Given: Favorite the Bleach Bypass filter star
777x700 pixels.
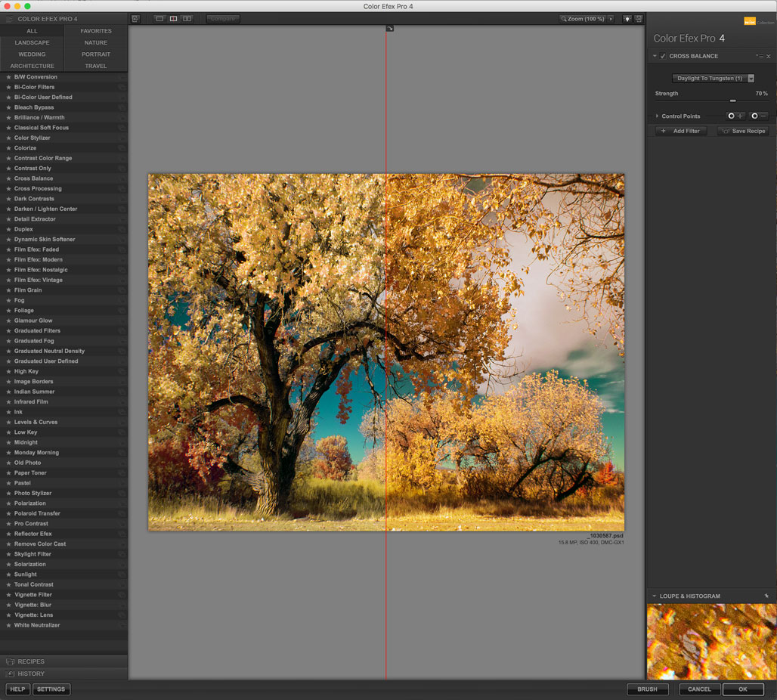Looking at the screenshot, I should (8, 107).
